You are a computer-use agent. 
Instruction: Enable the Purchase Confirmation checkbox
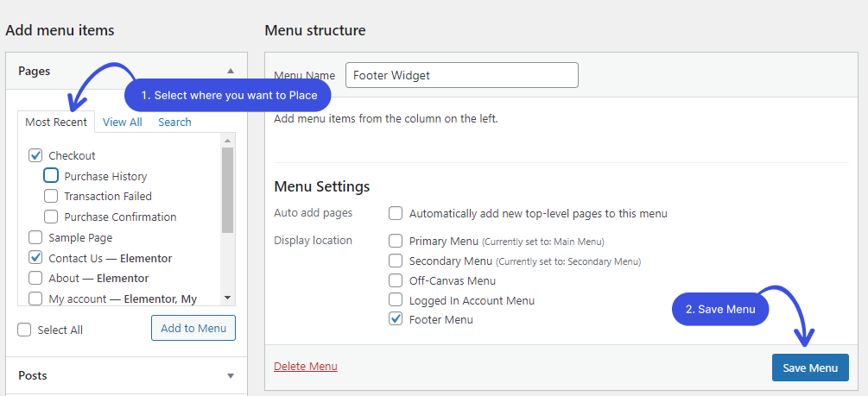tap(51, 217)
